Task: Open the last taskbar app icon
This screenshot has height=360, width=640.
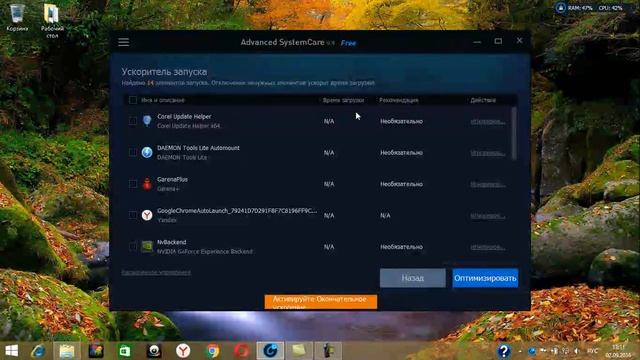Action: point(328,351)
